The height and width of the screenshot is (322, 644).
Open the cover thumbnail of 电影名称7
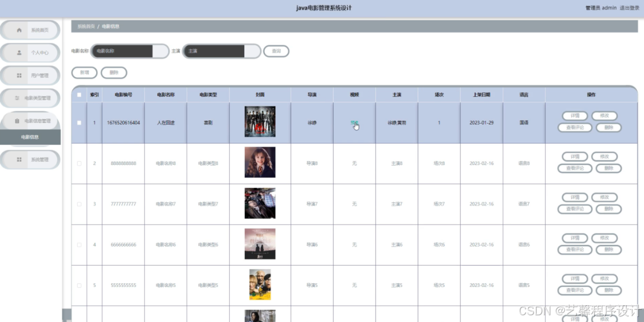(x=260, y=203)
